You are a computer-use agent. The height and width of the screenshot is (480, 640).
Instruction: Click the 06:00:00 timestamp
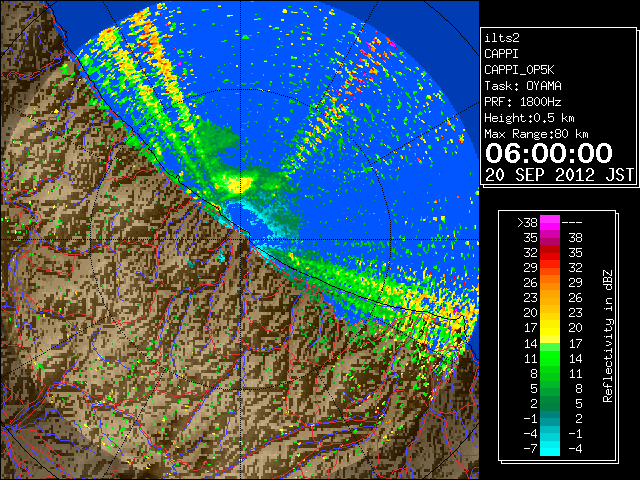click(x=549, y=153)
